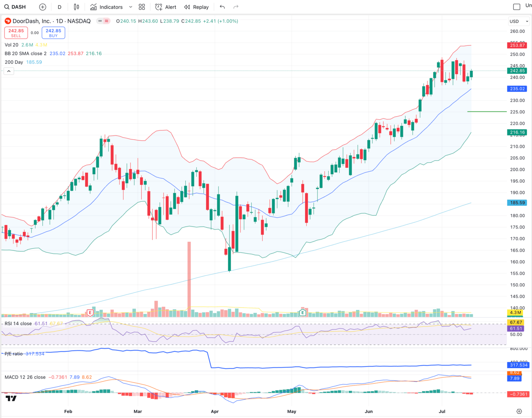This screenshot has height=418, width=532.
Task: Click the 242.85 current price label on axis
Action: pyautogui.click(x=517, y=71)
